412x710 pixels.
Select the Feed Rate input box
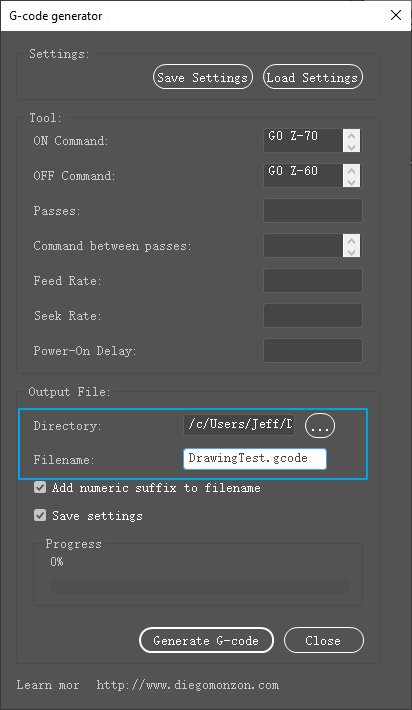pos(313,280)
